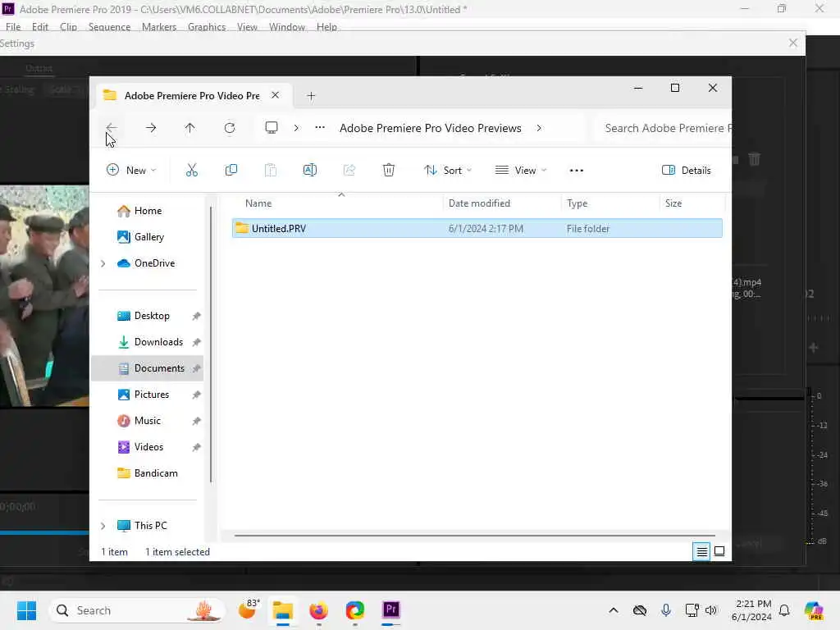Close the Premiere Settings dialog
Image resolution: width=840 pixels, height=630 pixels.
pos(793,43)
